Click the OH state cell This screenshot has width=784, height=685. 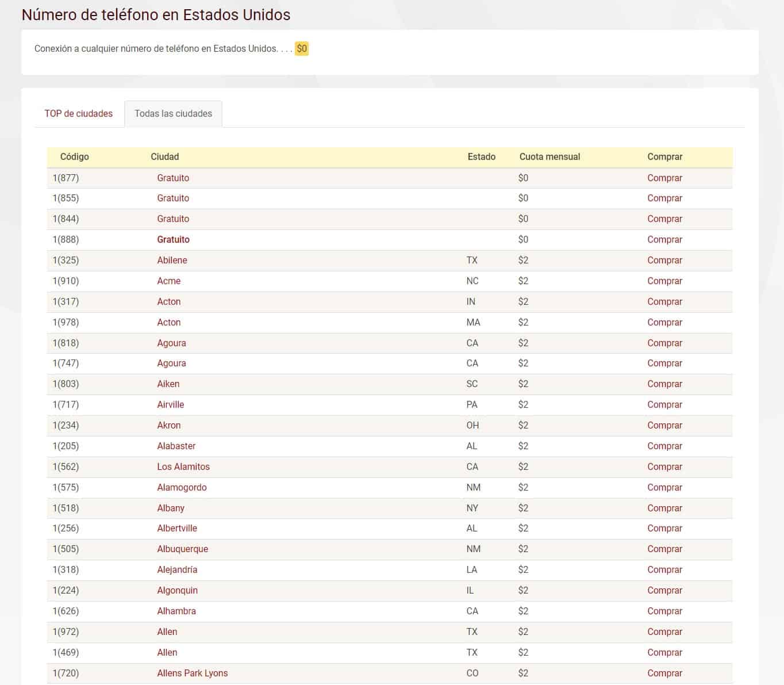click(472, 425)
